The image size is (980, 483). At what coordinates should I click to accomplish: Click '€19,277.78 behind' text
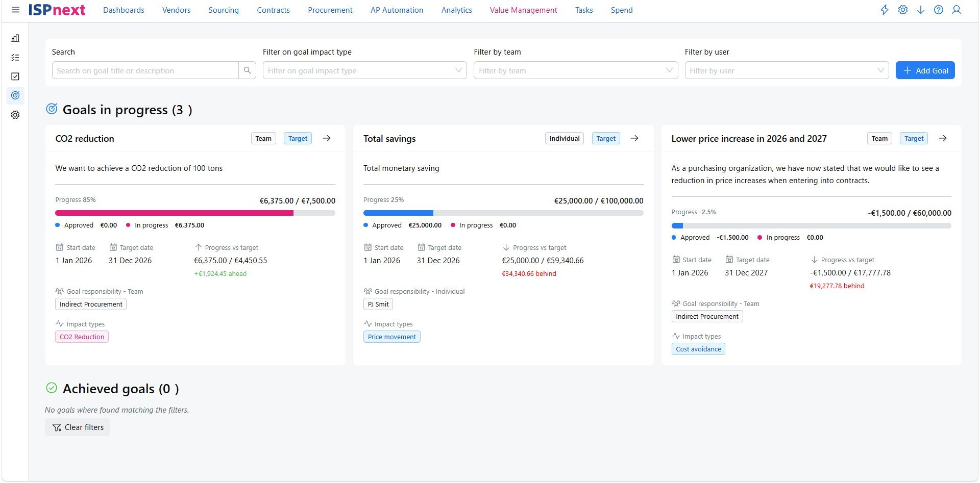point(837,286)
